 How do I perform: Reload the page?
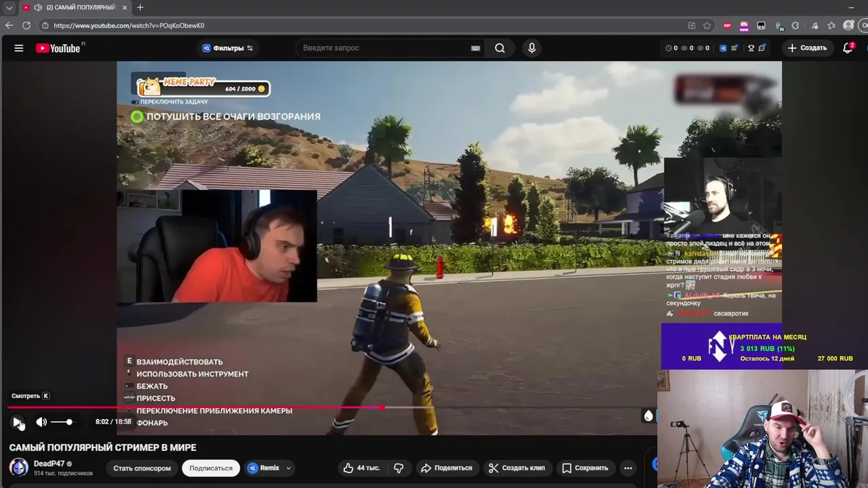click(26, 25)
